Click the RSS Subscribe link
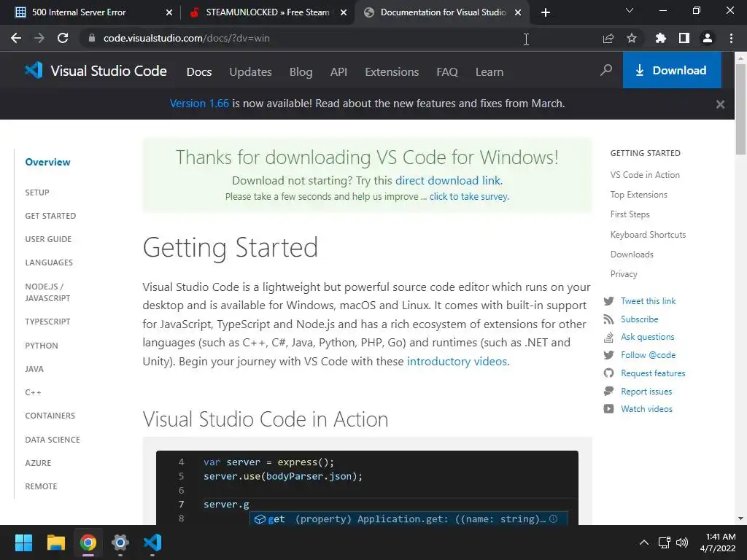Screen dimensions: 747x560 click(x=639, y=319)
